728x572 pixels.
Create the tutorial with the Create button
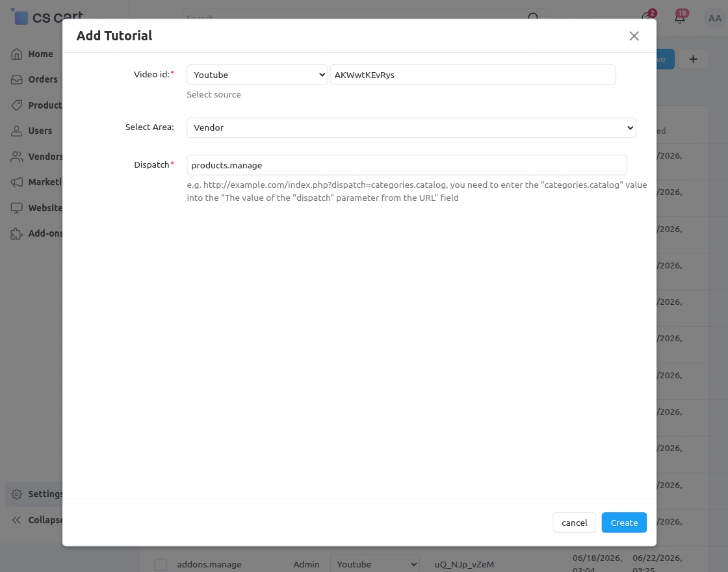[624, 523]
